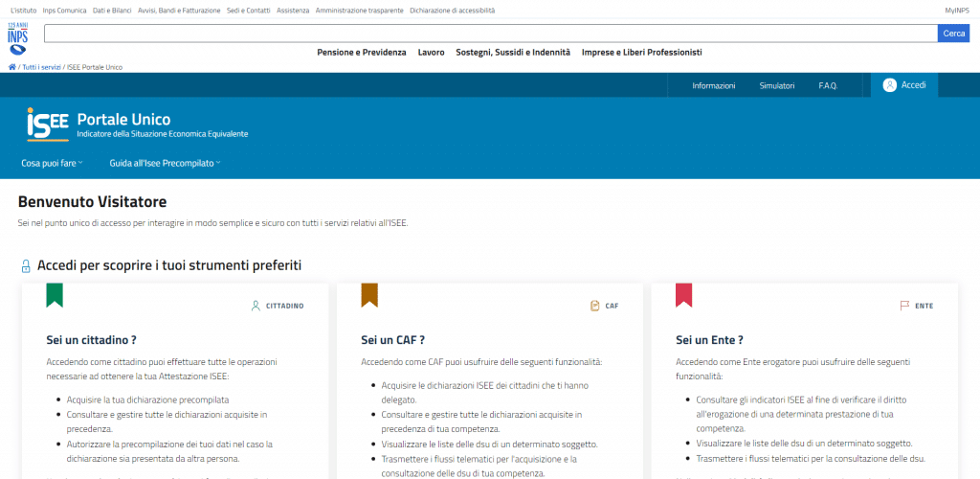Click the brown bookmark on CAF card
Viewport: 980px width, 479px height.
[369, 295]
